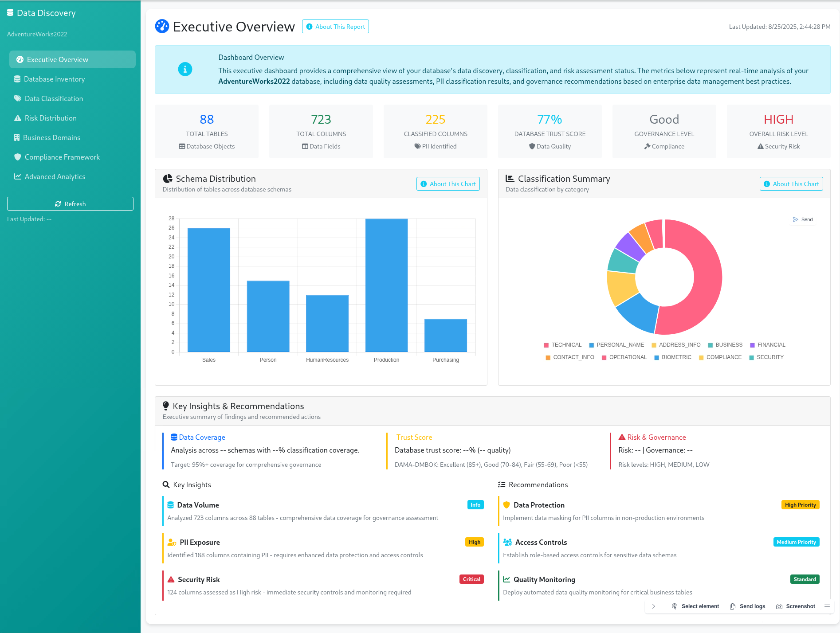The image size is (840, 633).
Task: Toggle PERSONAL_NAME series in chart legend
Action: (616, 345)
